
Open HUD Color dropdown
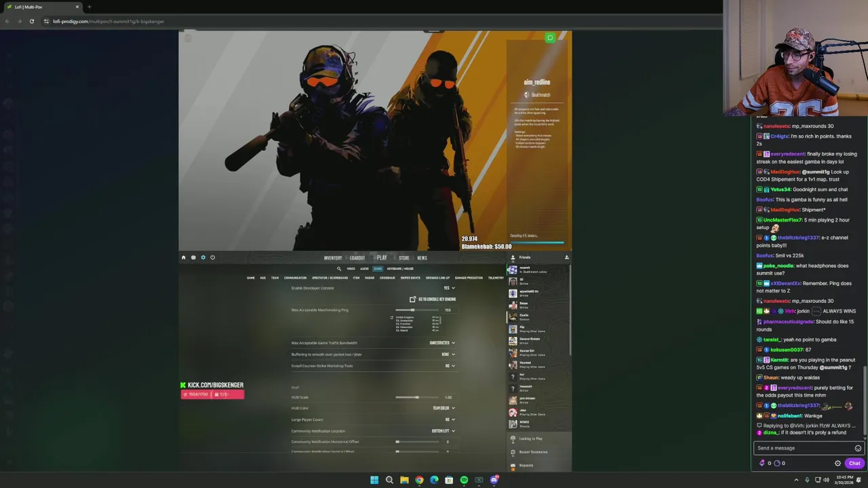(x=443, y=408)
